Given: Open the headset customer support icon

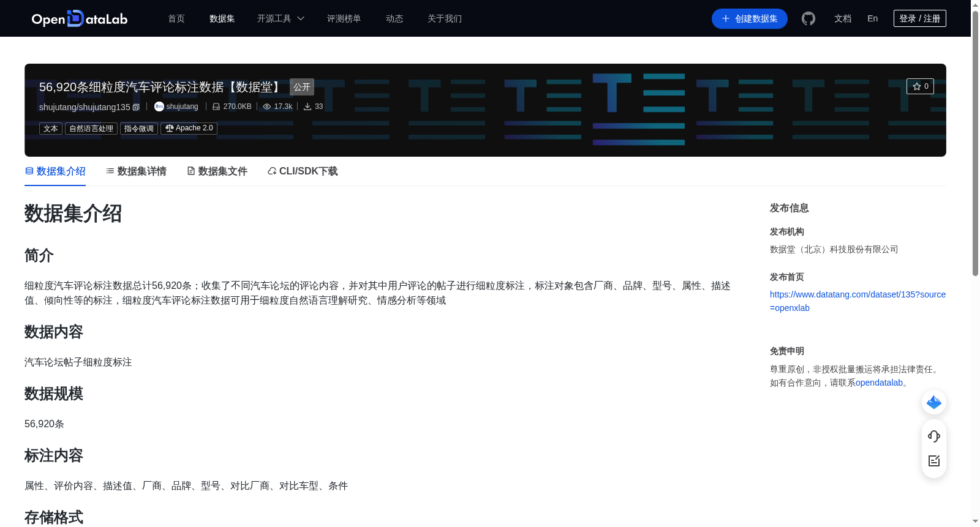Looking at the screenshot, I should point(934,436).
